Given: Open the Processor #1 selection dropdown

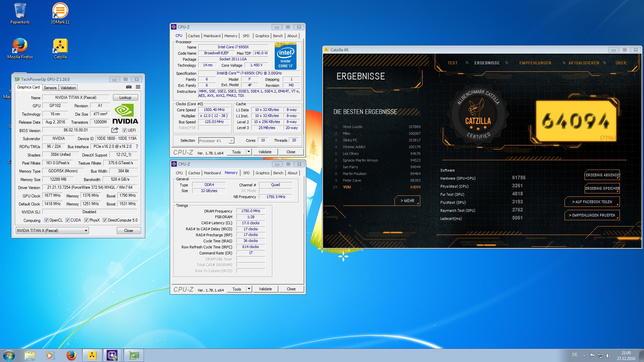Looking at the screenshot, I should coord(216,141).
